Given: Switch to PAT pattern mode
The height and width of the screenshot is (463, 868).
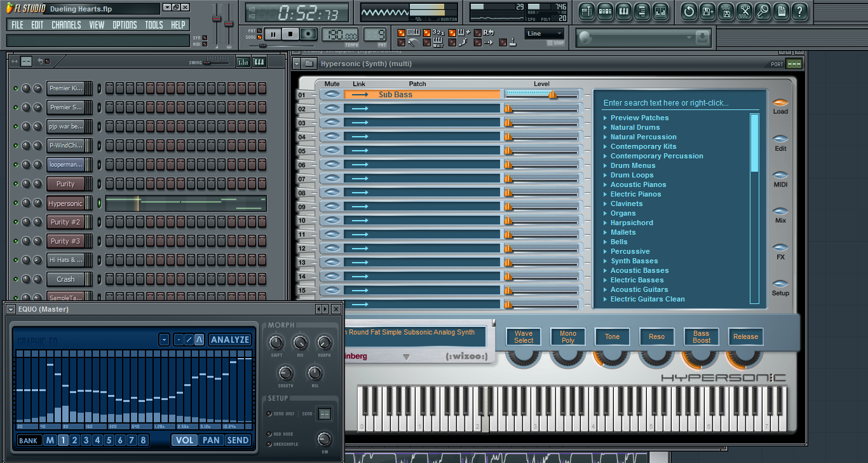Looking at the screenshot, I should pyautogui.click(x=259, y=31).
